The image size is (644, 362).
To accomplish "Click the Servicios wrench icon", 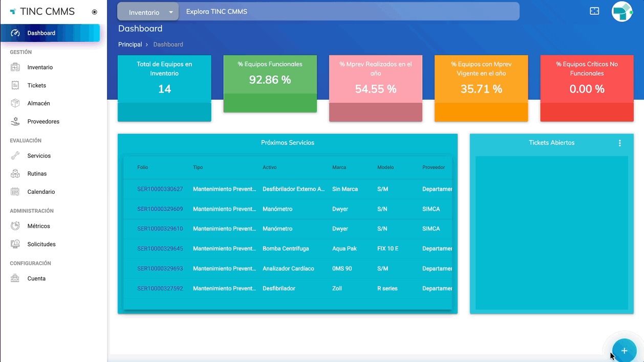I will [x=15, y=156].
